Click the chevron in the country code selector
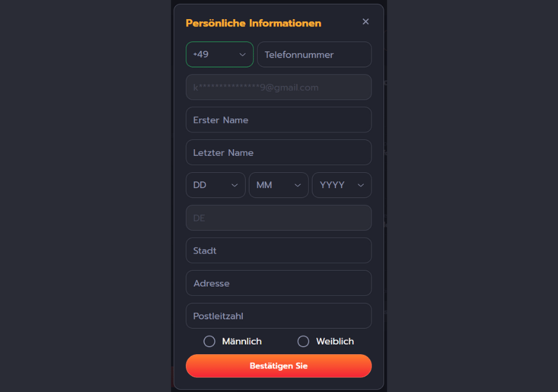Image resolution: width=558 pixels, height=392 pixels. [x=242, y=54]
